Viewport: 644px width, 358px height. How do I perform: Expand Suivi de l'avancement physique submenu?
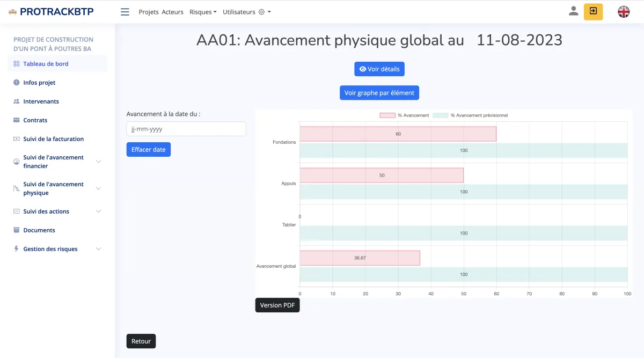[98, 188]
